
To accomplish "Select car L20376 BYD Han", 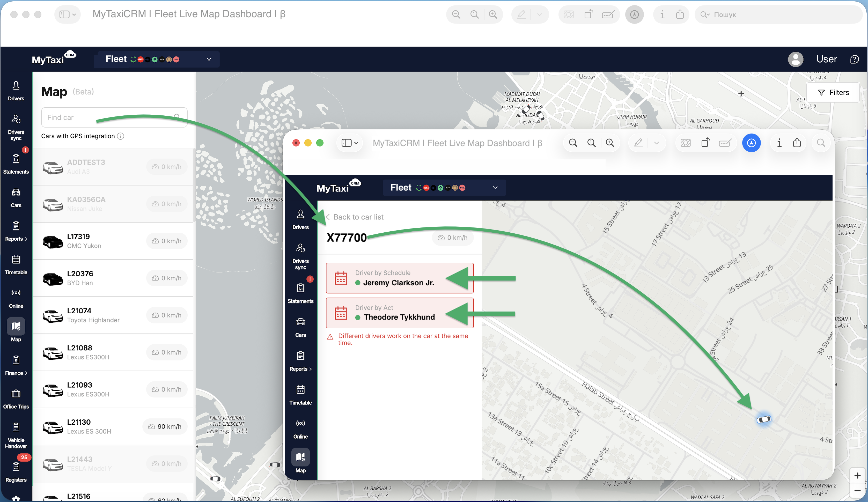I will coord(113,278).
